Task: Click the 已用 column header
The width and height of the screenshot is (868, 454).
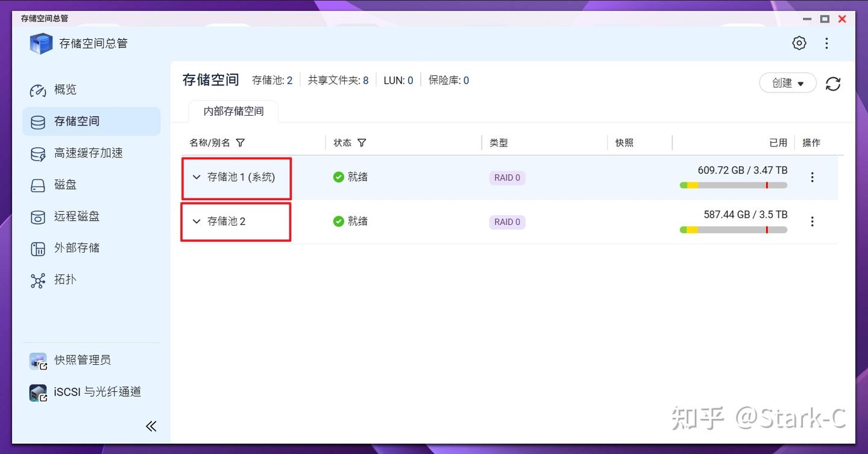Action: (778, 143)
